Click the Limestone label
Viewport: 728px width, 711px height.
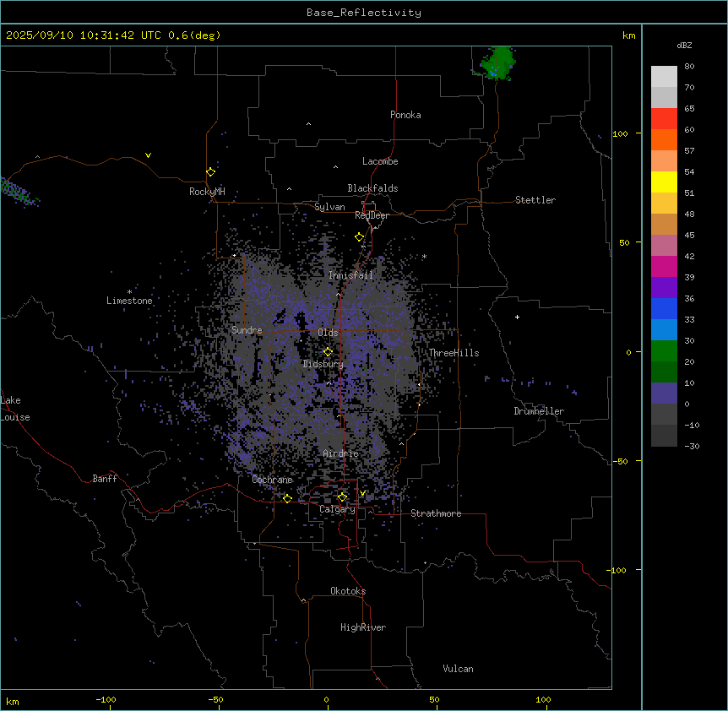(x=129, y=301)
